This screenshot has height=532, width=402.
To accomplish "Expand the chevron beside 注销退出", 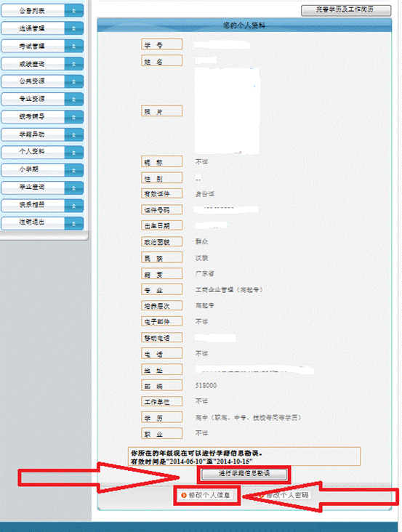I will [x=74, y=222].
